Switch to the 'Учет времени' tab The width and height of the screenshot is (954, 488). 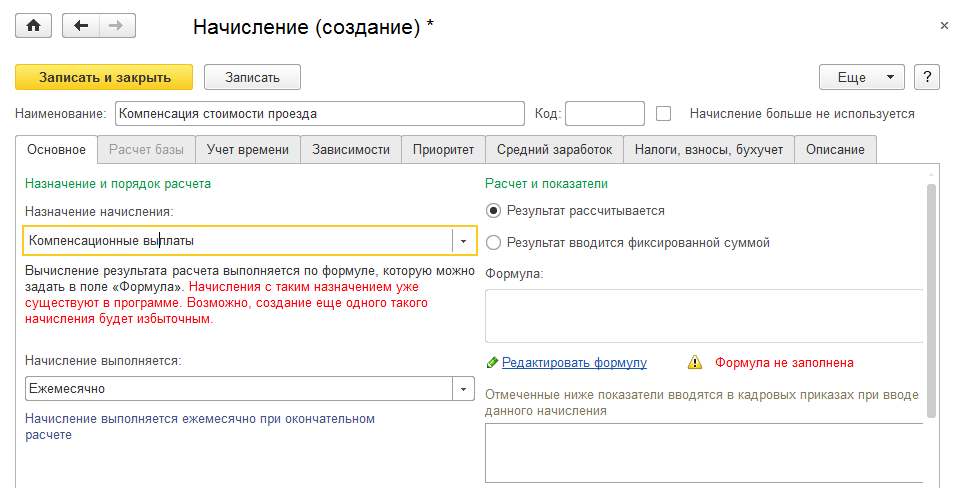click(x=248, y=150)
